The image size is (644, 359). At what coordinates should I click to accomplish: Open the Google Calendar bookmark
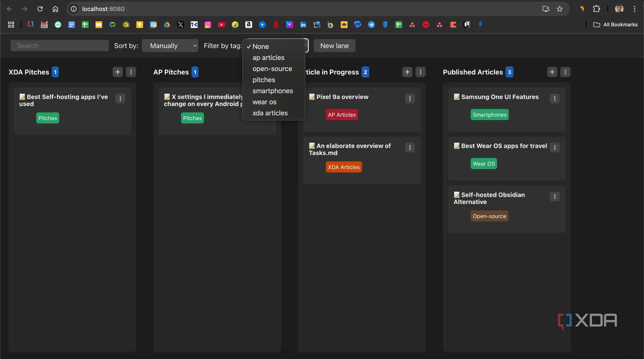click(x=153, y=25)
